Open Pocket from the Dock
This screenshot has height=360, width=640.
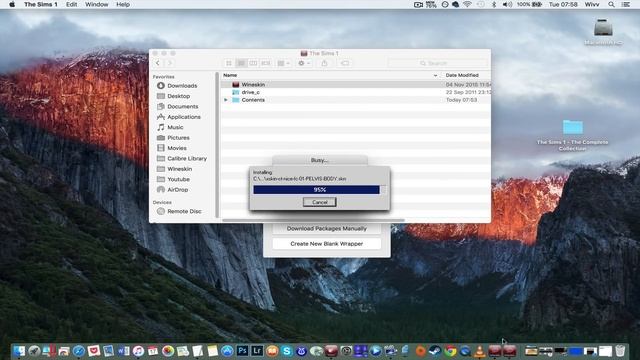point(93,351)
